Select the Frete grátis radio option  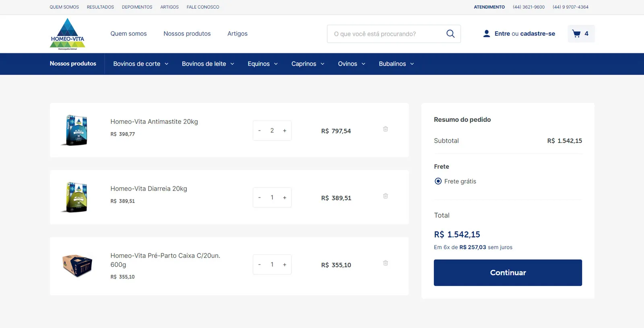(438, 181)
